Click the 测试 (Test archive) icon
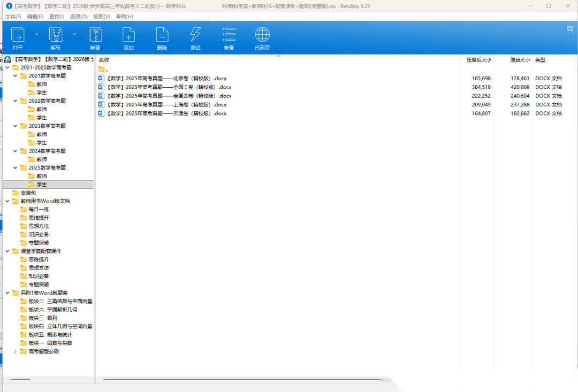Viewport: 578px width, 392px height. (x=195, y=36)
